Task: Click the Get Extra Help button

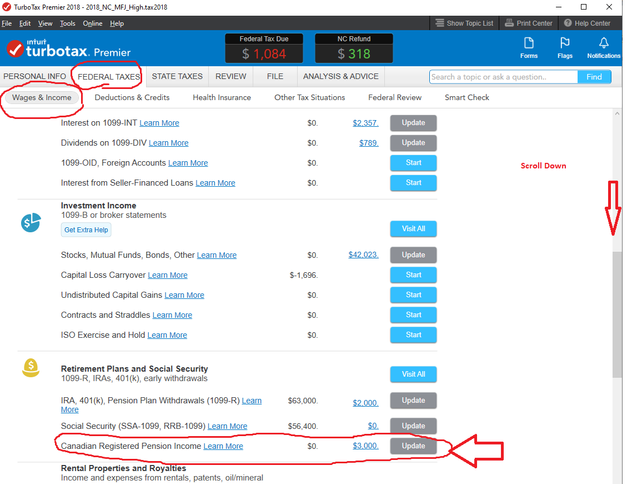Action: [86, 230]
